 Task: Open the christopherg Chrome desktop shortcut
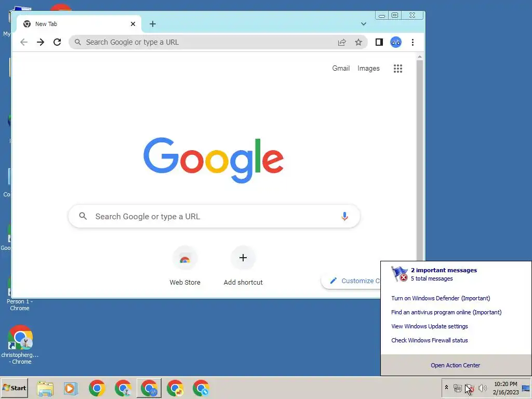click(20, 345)
